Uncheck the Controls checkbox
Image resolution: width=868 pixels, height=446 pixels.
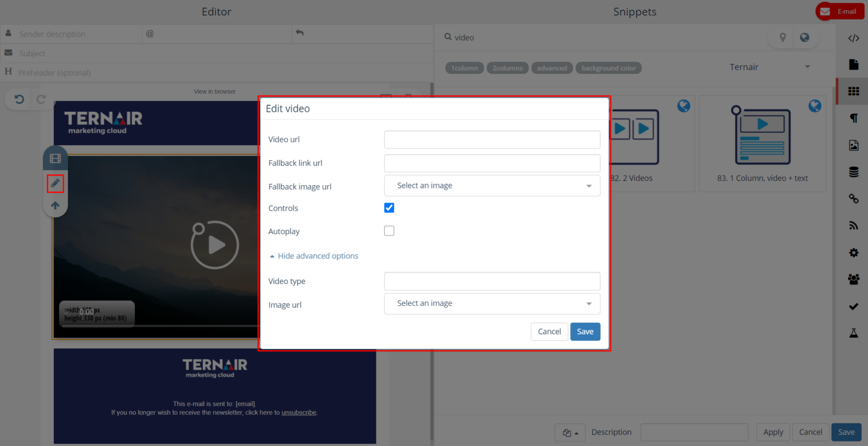click(x=389, y=208)
